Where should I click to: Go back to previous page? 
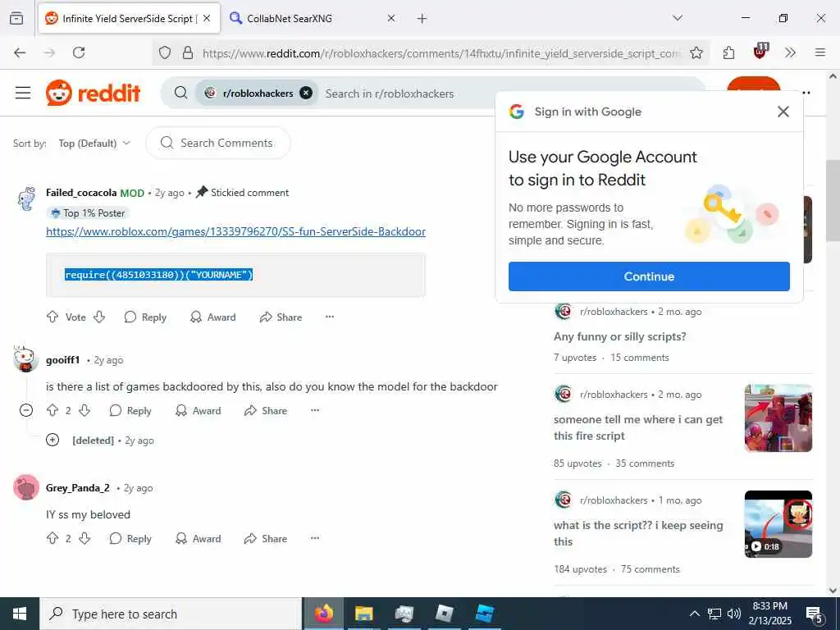[x=20, y=52]
